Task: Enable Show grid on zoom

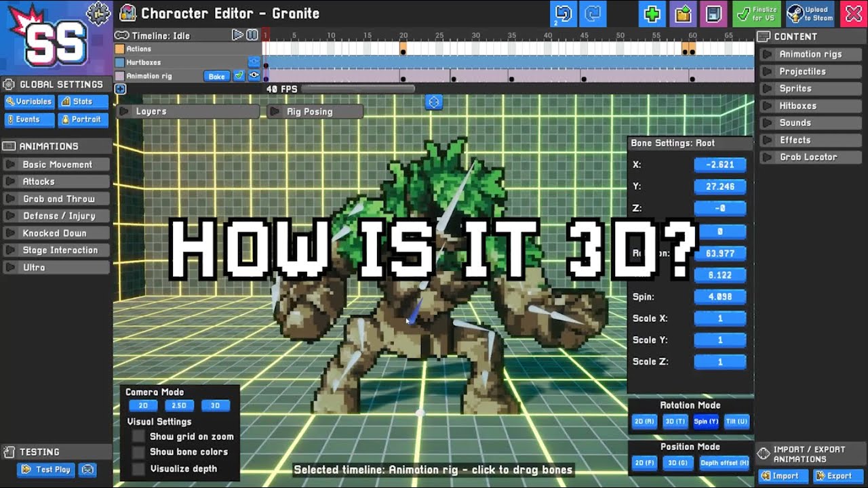Action: click(138, 437)
